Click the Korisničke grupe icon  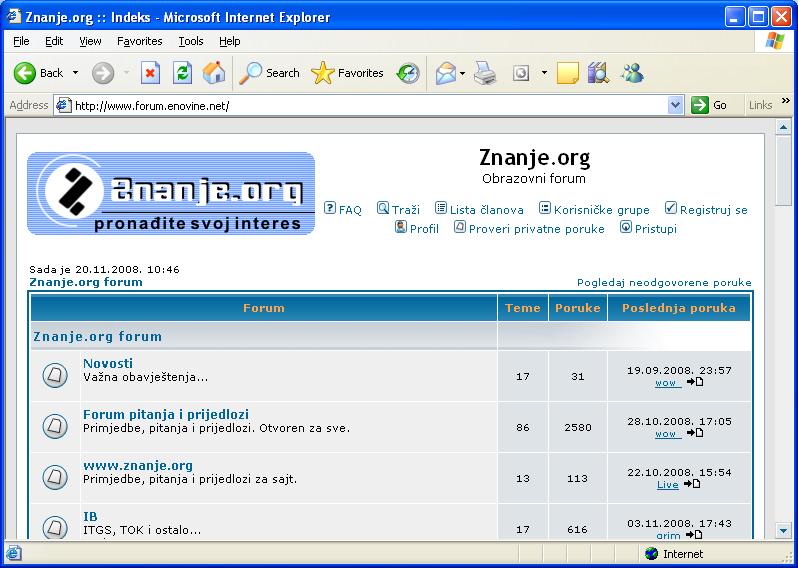click(x=545, y=208)
